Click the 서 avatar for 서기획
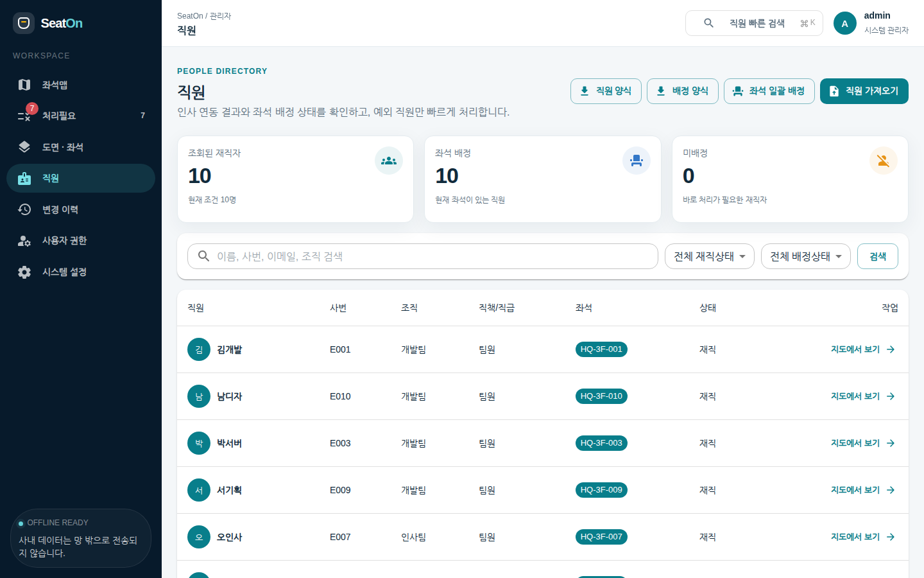Screen dimensions: 924x578 [199, 490]
